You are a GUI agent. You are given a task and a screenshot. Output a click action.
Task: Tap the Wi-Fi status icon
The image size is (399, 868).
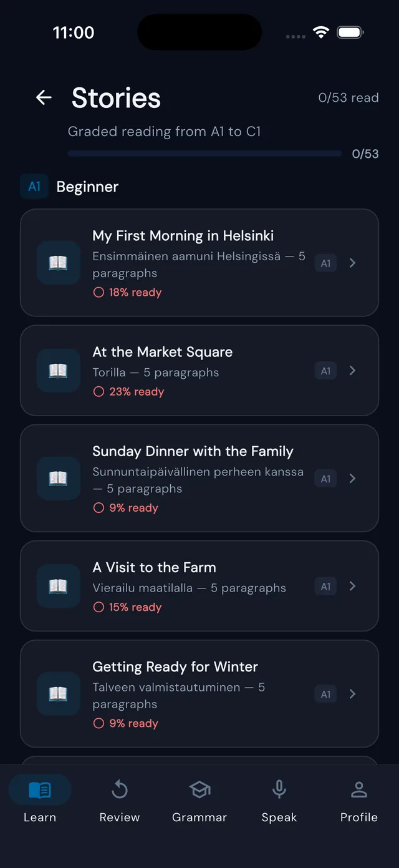coord(321,32)
